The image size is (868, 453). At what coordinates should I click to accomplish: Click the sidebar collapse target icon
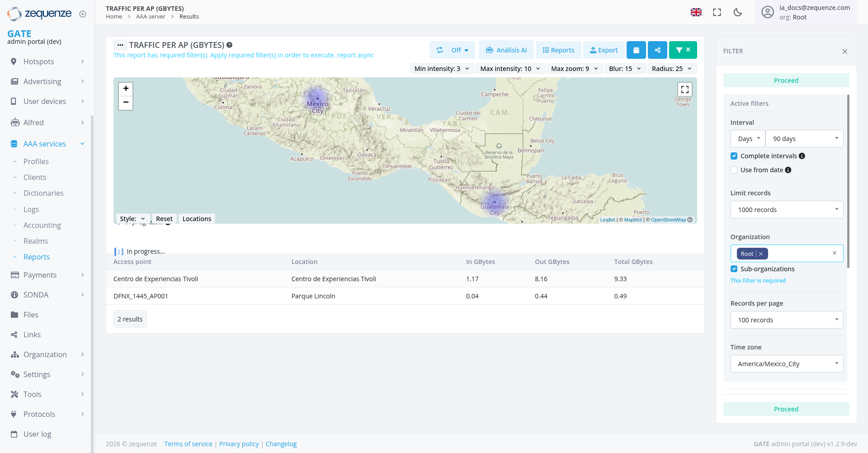click(83, 14)
